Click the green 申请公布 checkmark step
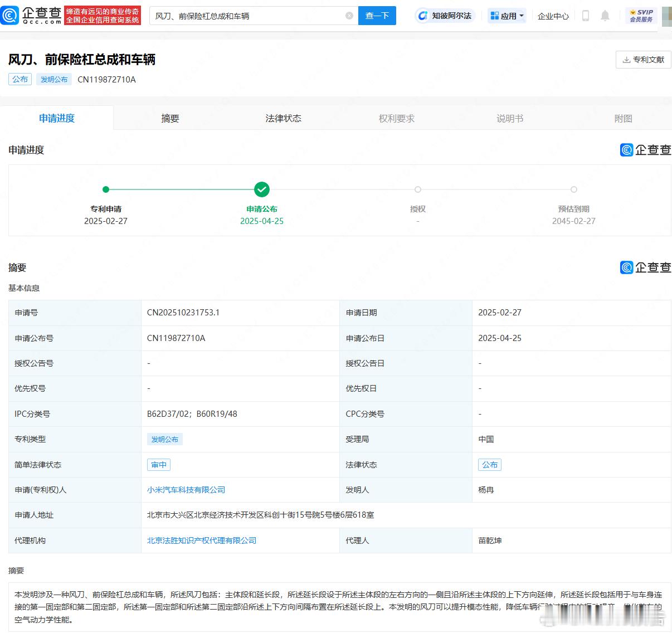Viewport: 672px width, 633px height. tap(262, 189)
